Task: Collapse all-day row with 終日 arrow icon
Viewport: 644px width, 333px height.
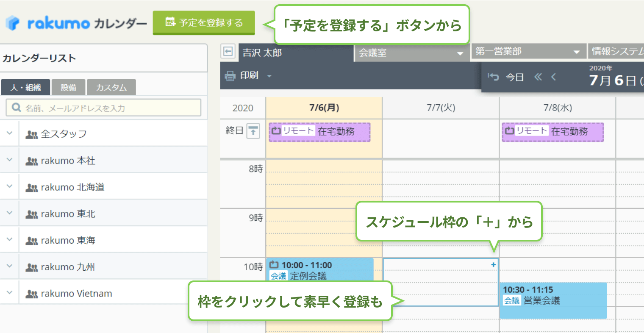Action: point(253,131)
